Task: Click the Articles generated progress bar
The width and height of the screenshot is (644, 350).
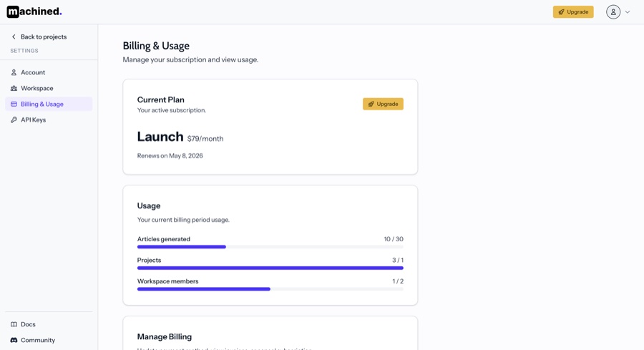Action: click(x=270, y=247)
